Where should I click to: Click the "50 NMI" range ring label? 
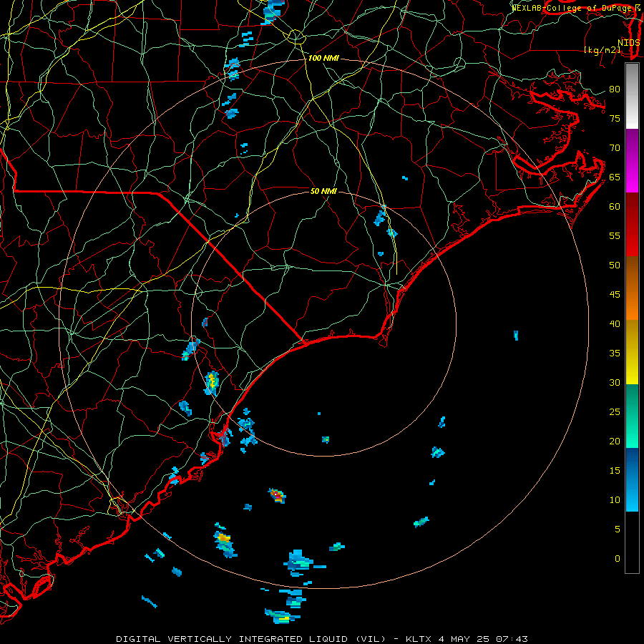pos(323,191)
